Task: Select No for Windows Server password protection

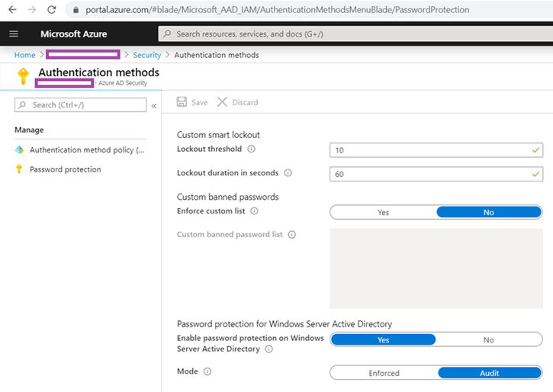Action: pos(489,340)
